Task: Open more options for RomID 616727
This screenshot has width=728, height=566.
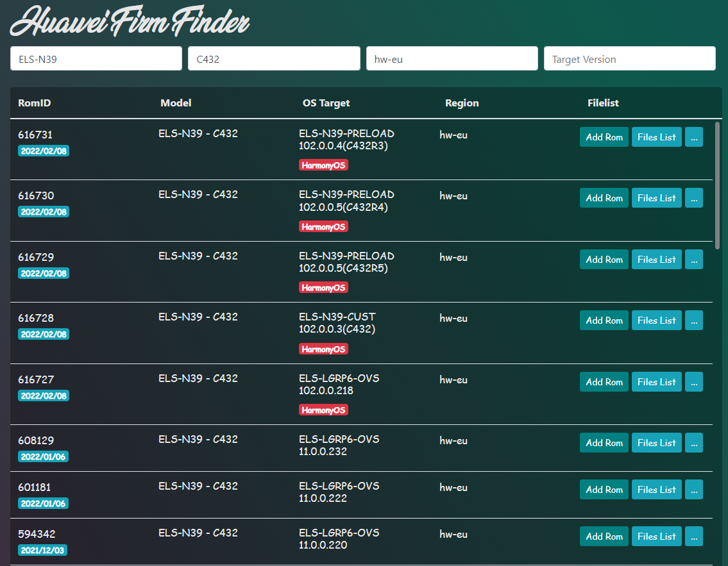Action: click(693, 382)
